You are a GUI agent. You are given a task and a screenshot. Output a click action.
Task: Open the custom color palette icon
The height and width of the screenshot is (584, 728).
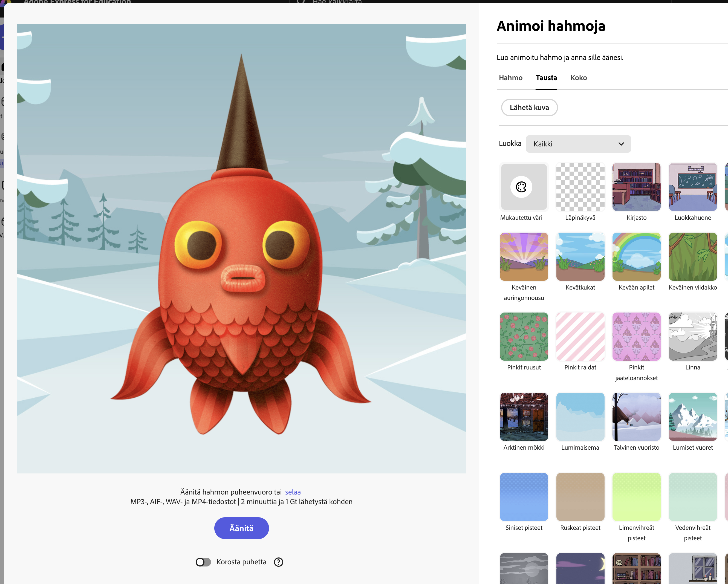[521, 187]
